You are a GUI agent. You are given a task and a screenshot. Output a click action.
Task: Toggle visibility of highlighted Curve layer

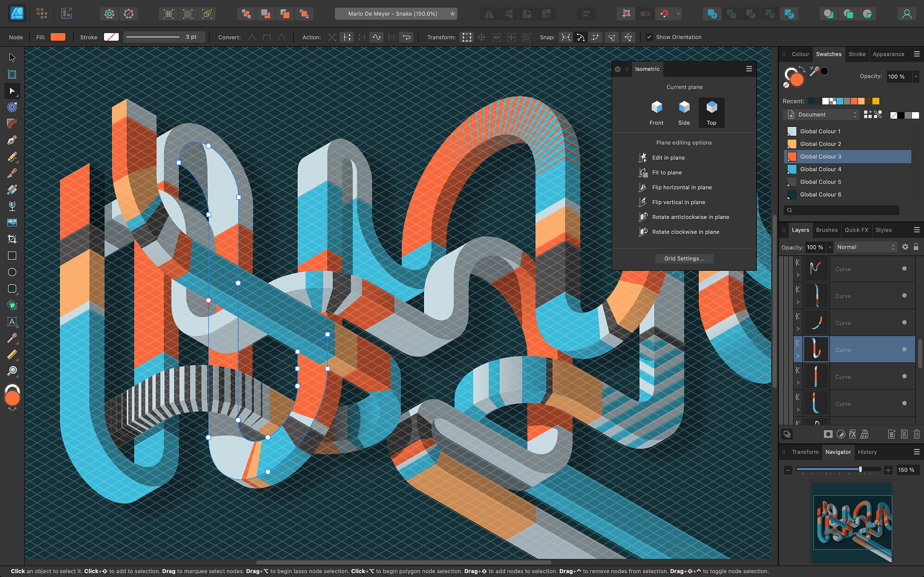[x=903, y=349]
